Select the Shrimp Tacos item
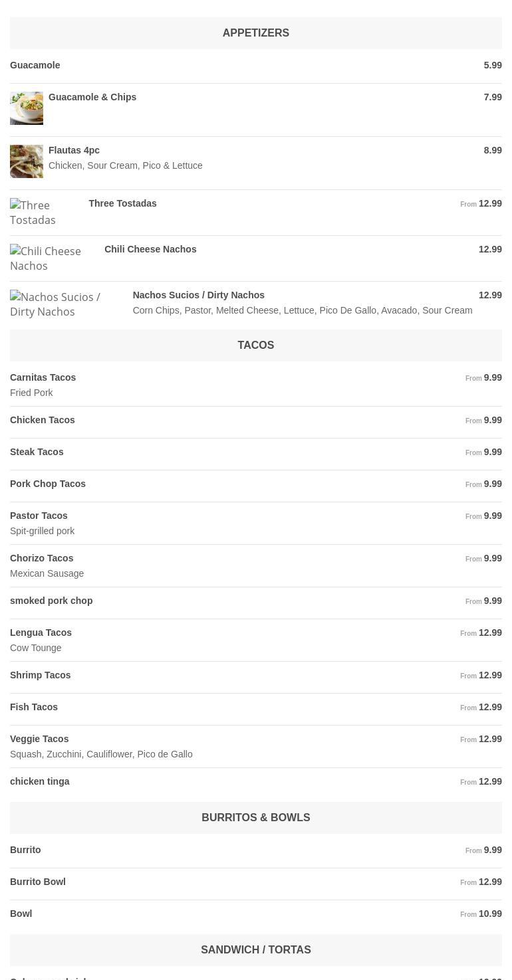 click(40, 675)
